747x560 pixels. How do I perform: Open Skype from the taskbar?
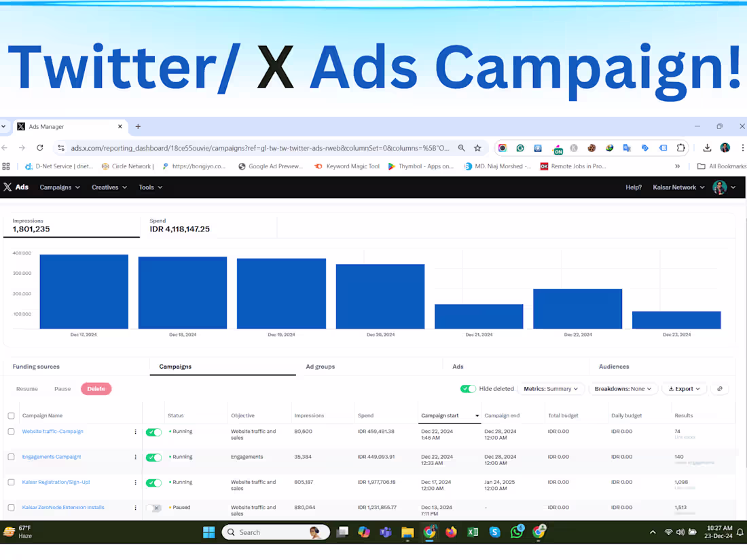click(x=494, y=532)
